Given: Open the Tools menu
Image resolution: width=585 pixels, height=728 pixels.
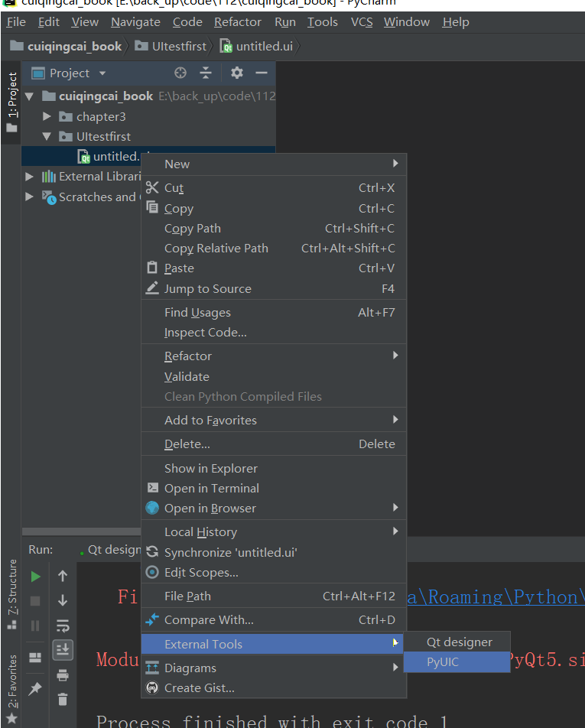Looking at the screenshot, I should point(323,22).
